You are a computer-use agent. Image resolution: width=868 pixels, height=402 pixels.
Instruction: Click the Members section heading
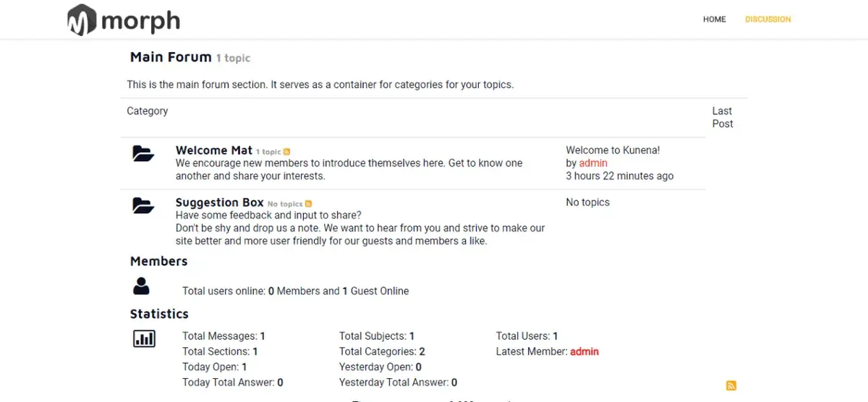click(x=159, y=261)
